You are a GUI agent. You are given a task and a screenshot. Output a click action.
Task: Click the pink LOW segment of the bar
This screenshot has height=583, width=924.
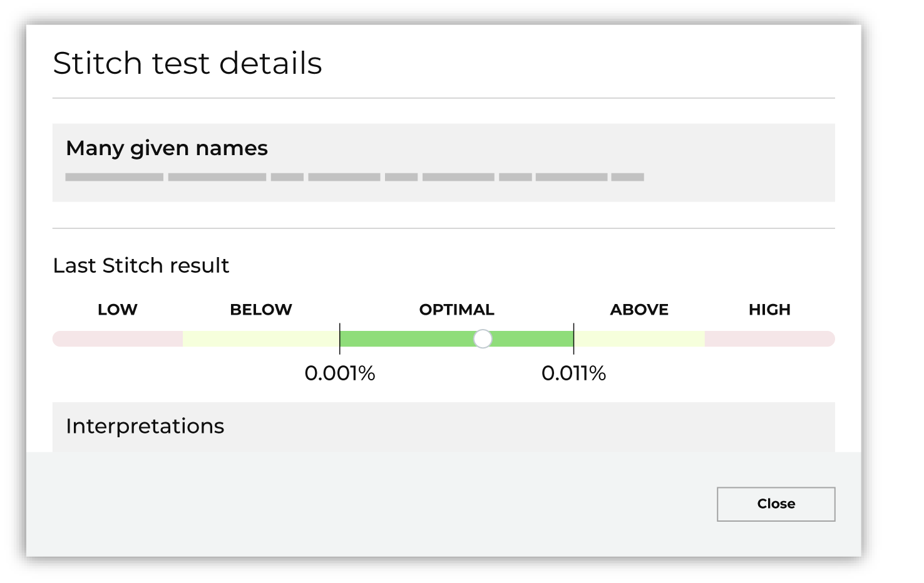click(x=118, y=339)
